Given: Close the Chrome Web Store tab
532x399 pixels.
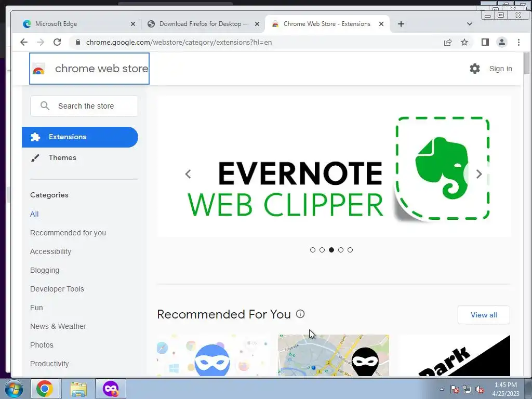Looking at the screenshot, I should pyautogui.click(x=381, y=24).
